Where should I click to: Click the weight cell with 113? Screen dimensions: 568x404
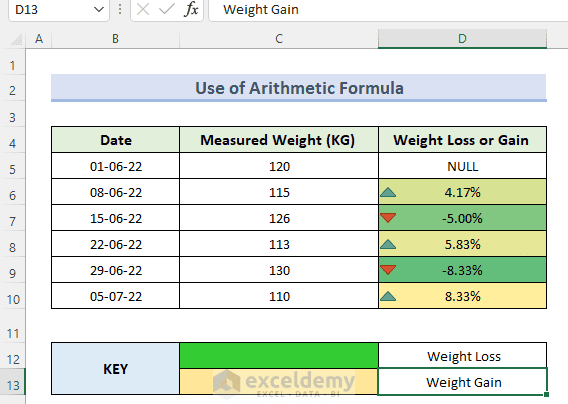tap(279, 244)
